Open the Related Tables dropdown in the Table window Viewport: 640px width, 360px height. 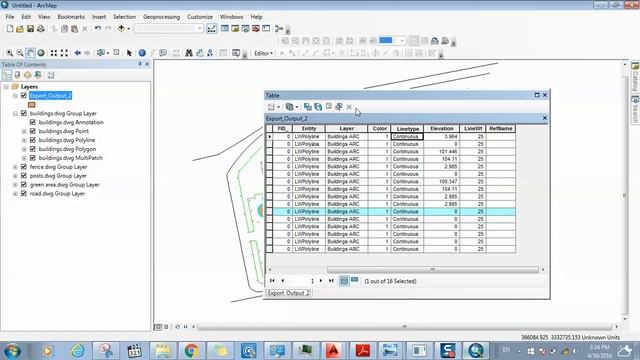tap(291, 107)
